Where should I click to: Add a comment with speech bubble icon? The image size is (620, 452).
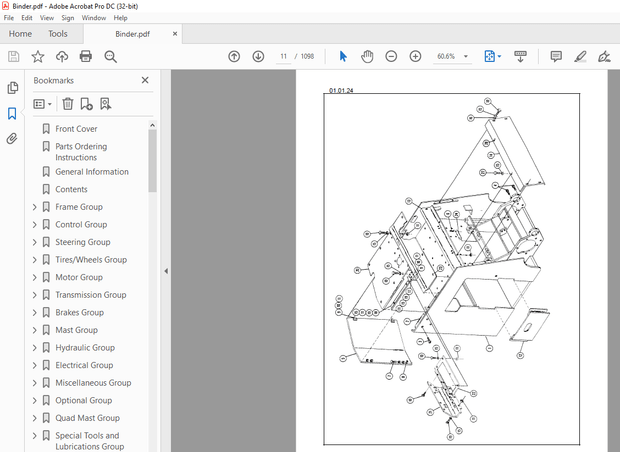tap(556, 57)
